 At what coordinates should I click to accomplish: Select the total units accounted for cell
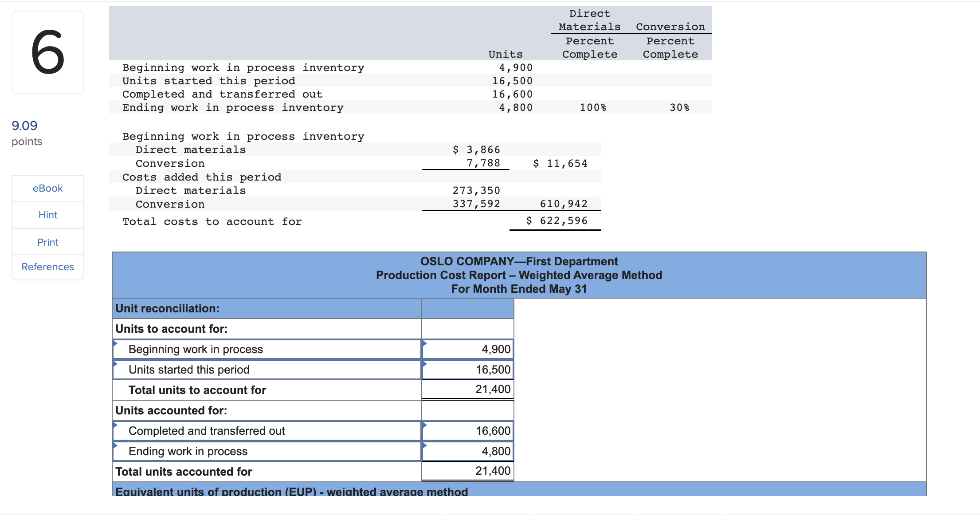(x=468, y=471)
